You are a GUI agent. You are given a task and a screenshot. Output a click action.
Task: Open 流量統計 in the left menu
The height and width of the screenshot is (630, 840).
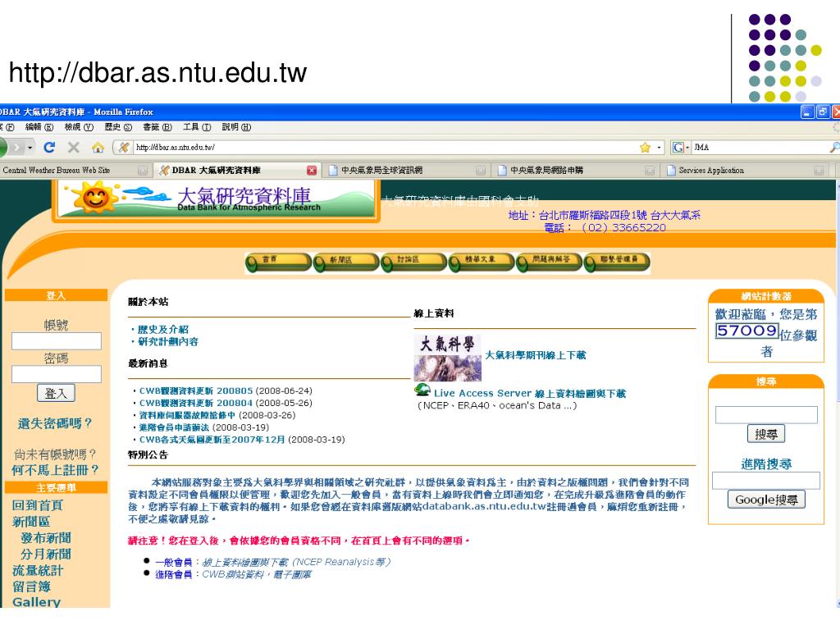coord(38,571)
